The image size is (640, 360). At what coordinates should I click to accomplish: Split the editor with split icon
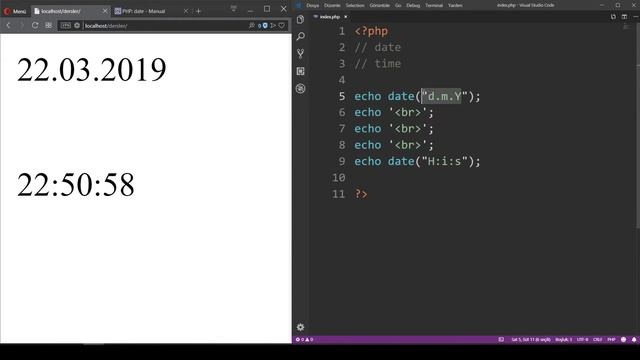(624, 17)
